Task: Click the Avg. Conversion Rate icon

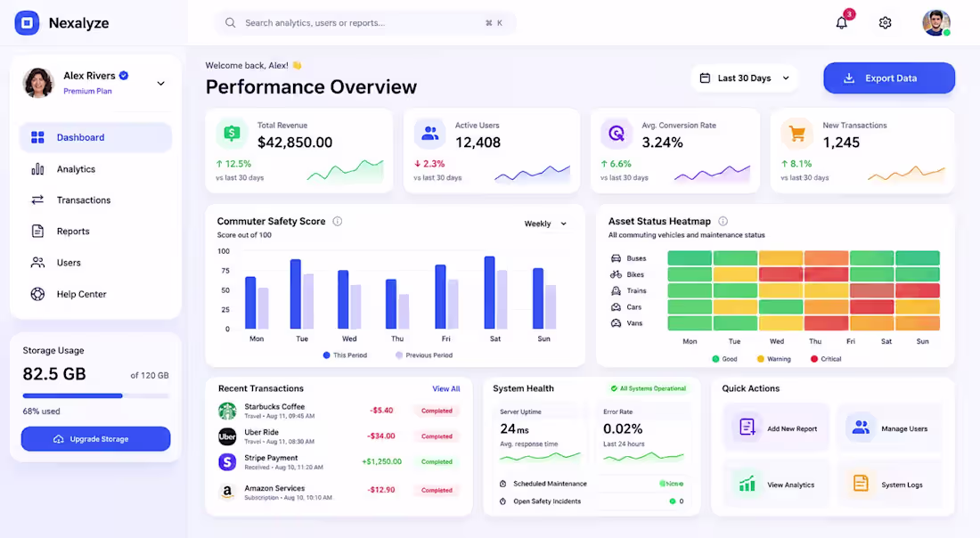Action: (617, 133)
